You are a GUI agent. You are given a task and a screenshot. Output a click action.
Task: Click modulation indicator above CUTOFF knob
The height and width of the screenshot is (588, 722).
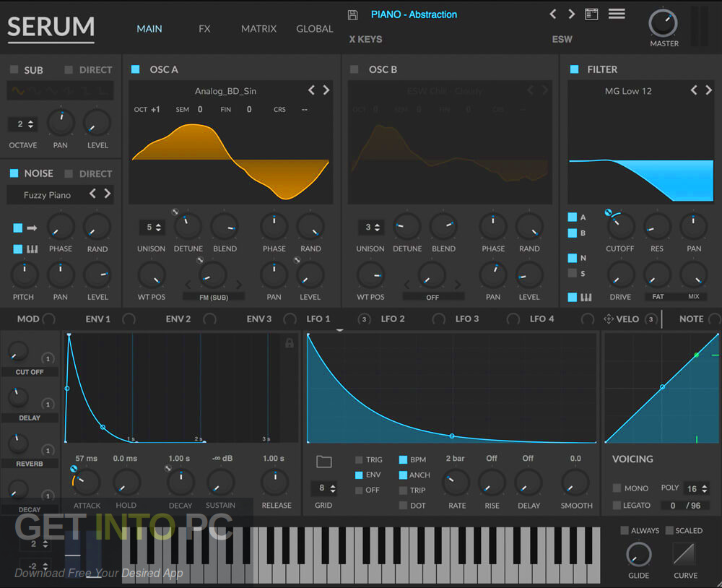(x=608, y=212)
